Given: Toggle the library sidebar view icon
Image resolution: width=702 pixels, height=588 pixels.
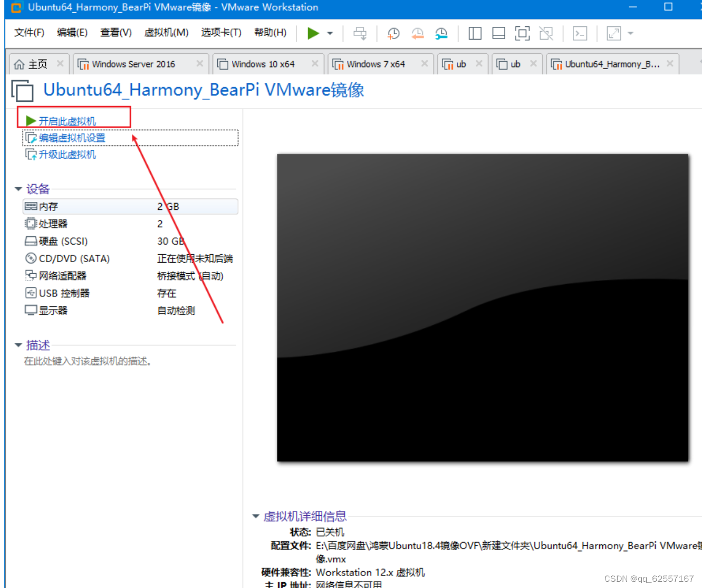Looking at the screenshot, I should (475, 33).
